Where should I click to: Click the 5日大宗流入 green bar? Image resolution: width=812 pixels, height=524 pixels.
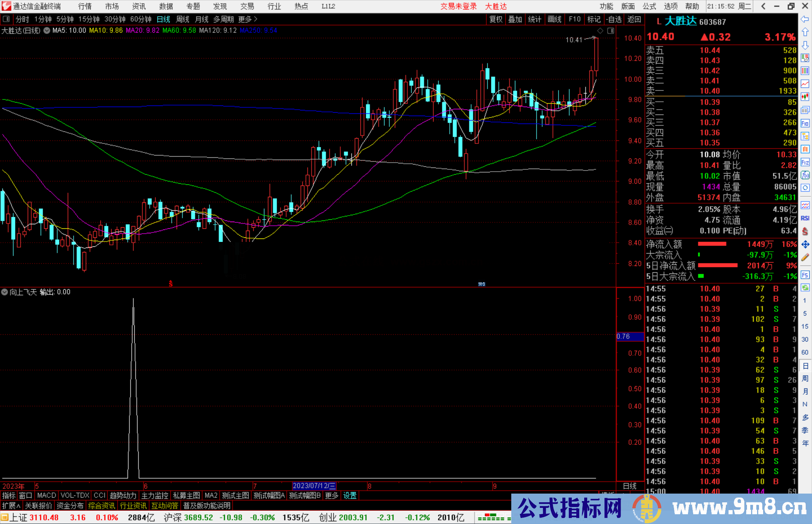701,276
